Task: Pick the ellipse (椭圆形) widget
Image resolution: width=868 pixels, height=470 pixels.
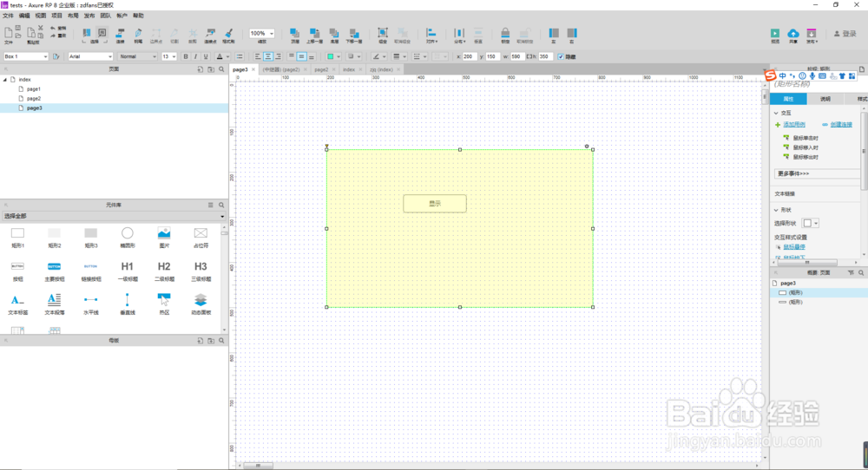Action: point(128,238)
